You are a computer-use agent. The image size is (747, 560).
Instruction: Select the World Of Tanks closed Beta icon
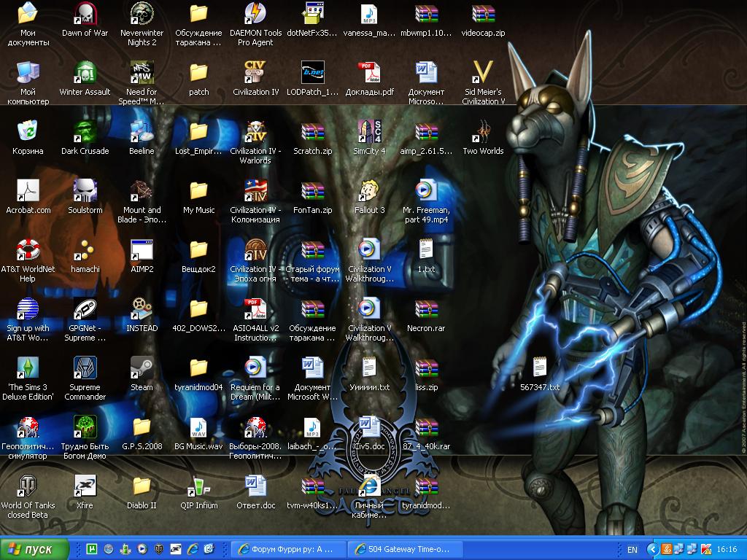click(28, 486)
